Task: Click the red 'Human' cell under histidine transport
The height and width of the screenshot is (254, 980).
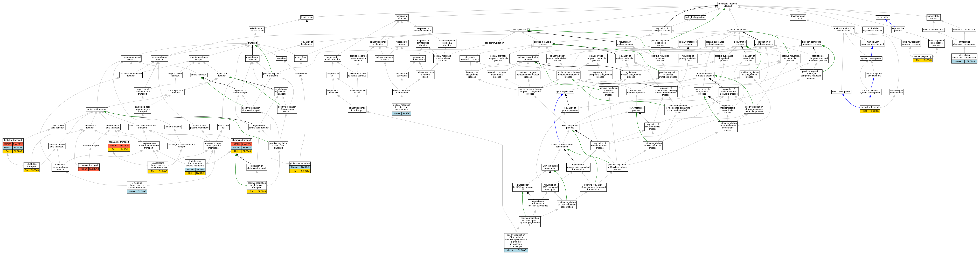Action: [x=8, y=144]
